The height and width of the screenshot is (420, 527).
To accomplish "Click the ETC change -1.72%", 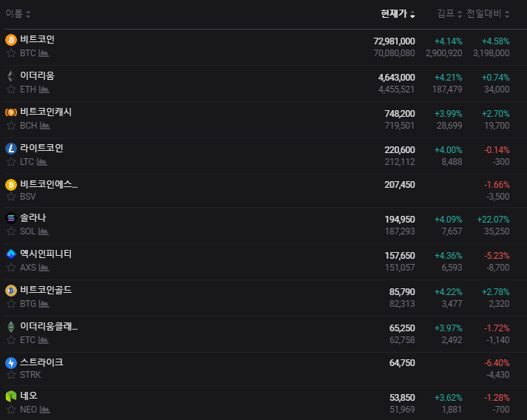I will tap(497, 328).
